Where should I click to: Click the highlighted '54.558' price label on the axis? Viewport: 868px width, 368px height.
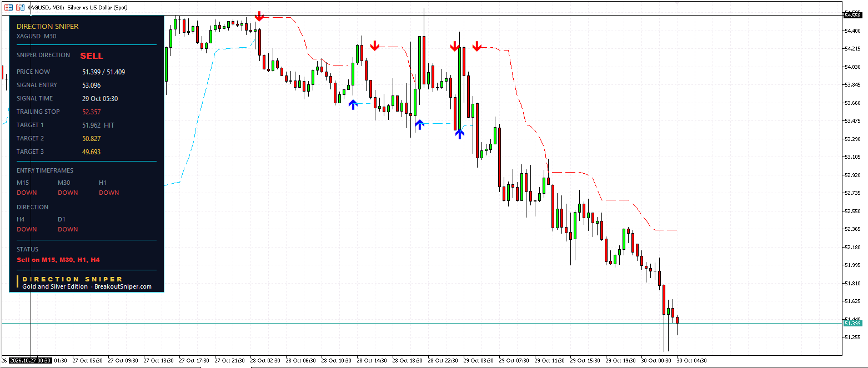[x=852, y=15]
